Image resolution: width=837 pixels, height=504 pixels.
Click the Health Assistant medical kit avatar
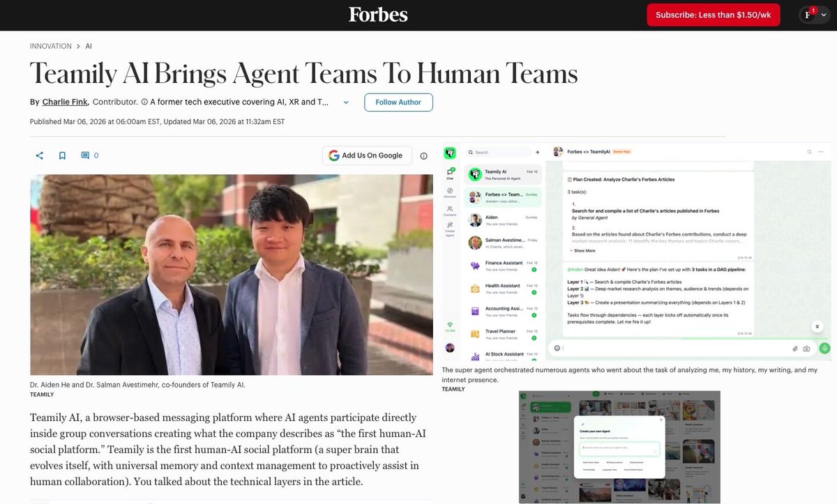coord(475,288)
